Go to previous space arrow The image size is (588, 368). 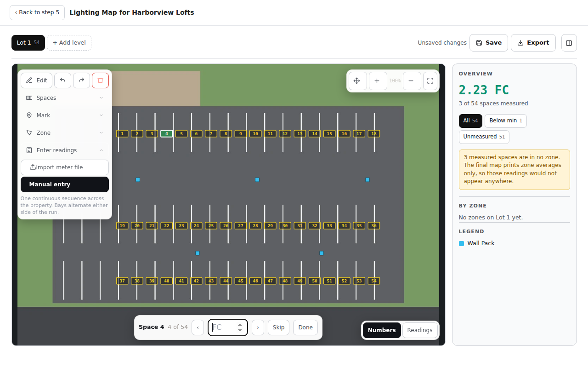point(198,328)
